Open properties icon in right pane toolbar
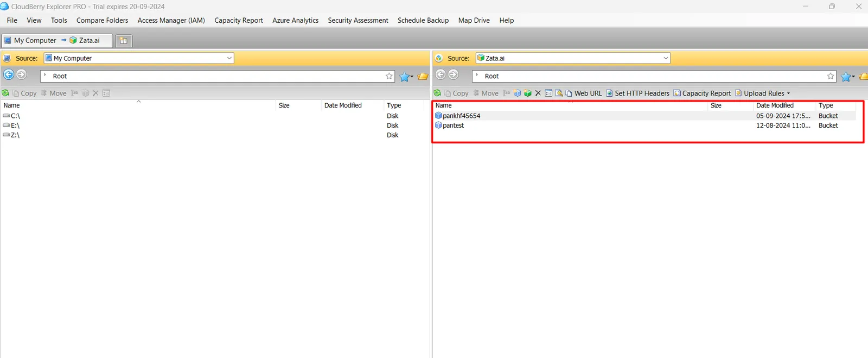 coord(548,93)
